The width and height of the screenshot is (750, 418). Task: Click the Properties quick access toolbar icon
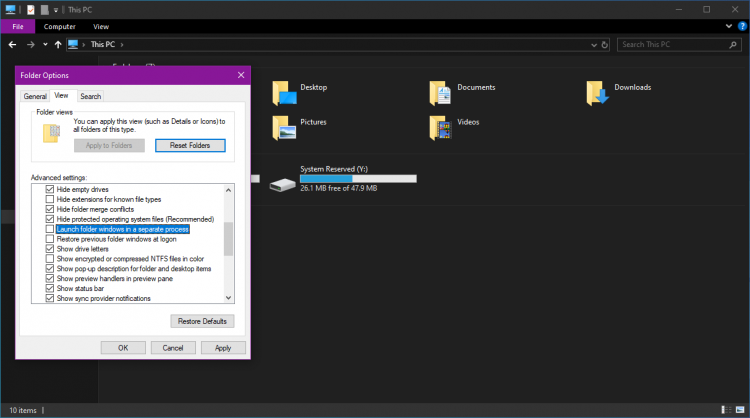pyautogui.click(x=31, y=10)
